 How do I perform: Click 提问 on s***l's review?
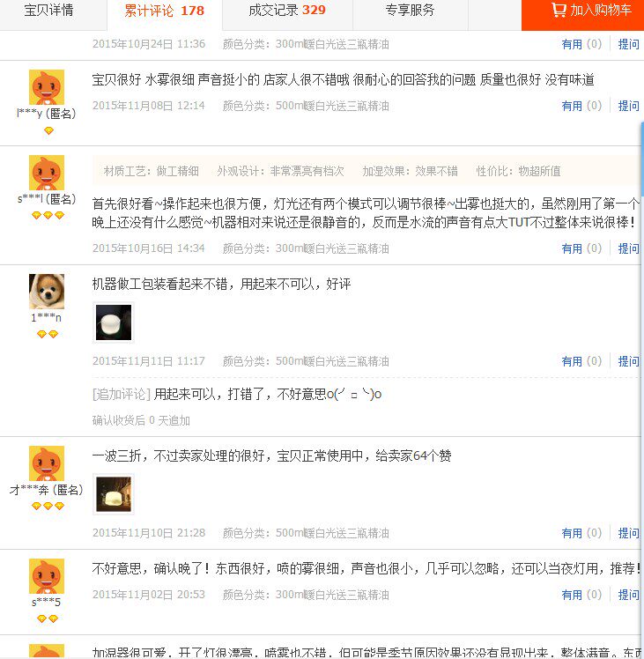628,248
